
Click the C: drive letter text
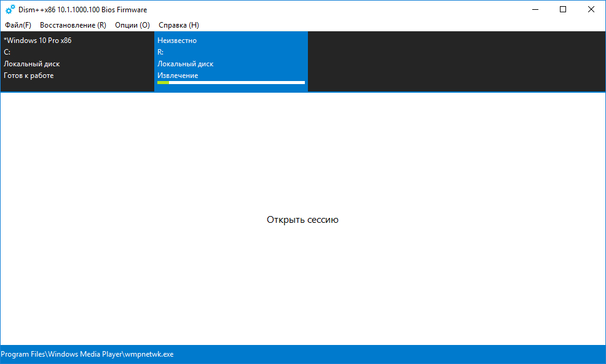[7, 52]
